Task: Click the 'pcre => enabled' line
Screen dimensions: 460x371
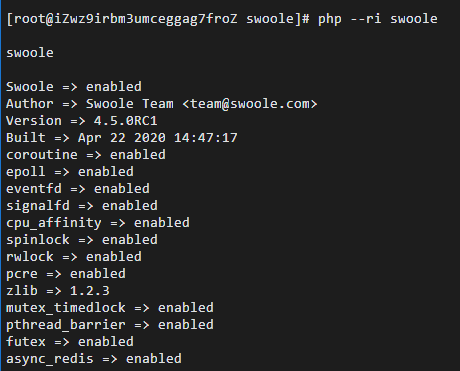Action: (66, 274)
